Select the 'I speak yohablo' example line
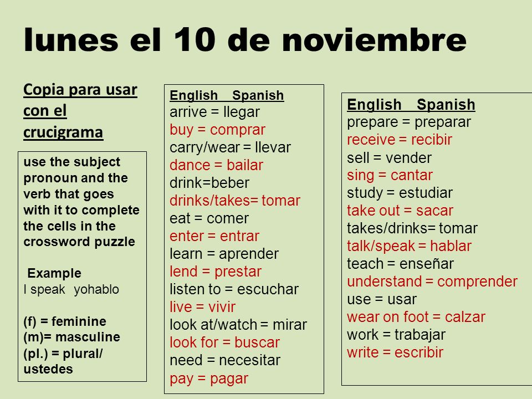This screenshot has height=399, width=532. tap(71, 289)
